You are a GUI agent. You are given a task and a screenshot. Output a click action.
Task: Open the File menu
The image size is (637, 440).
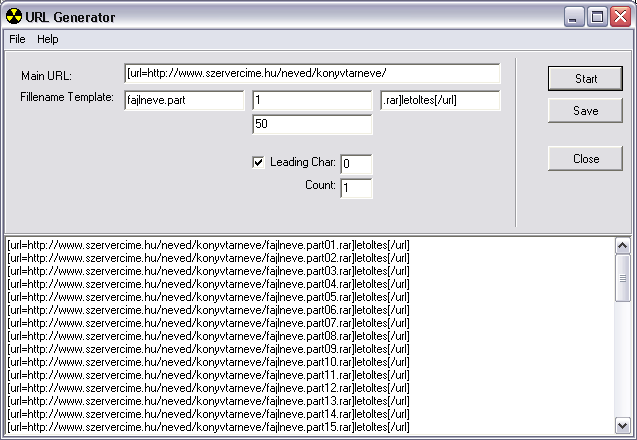tap(17, 39)
